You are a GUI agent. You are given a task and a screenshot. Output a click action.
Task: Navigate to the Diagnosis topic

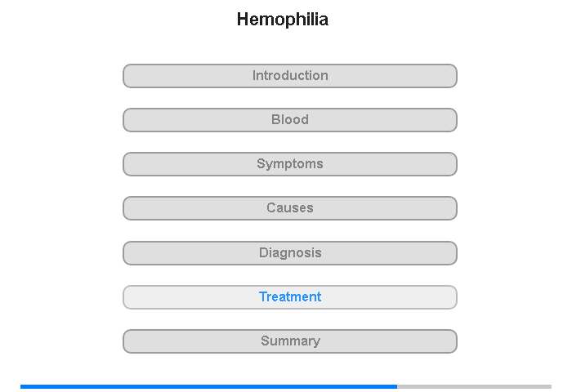tap(290, 252)
